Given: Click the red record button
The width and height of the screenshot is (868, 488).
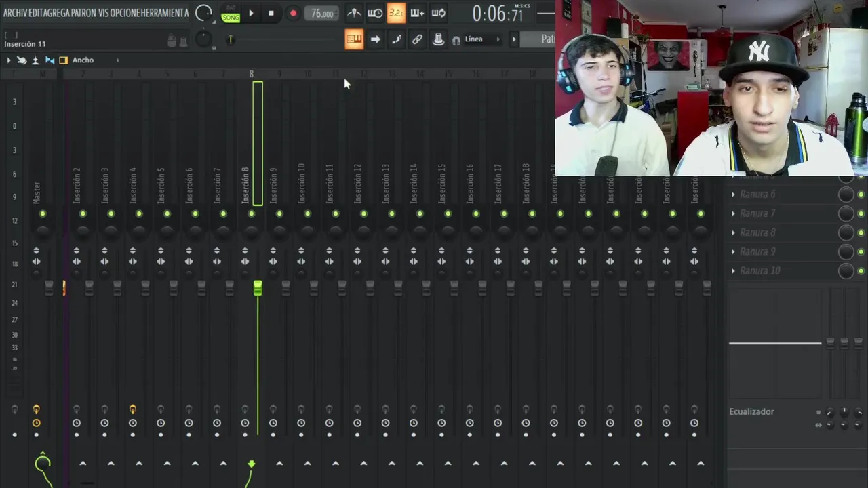Looking at the screenshot, I should (x=293, y=13).
